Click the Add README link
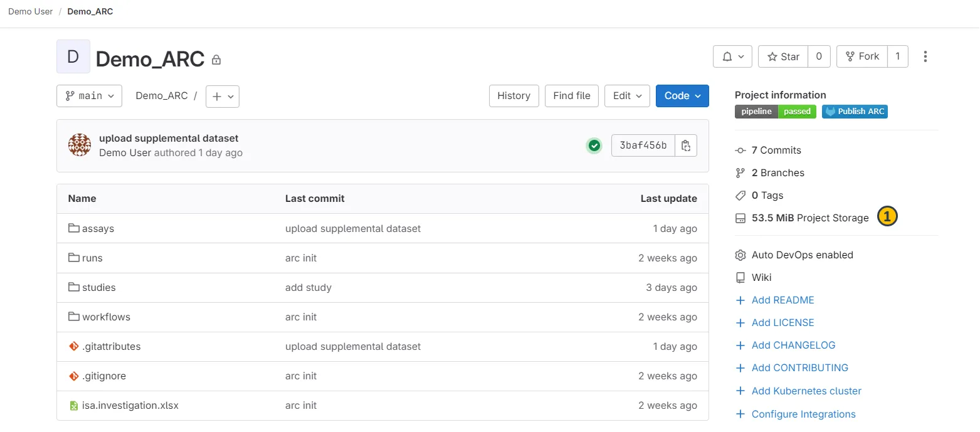This screenshot has width=980, height=432. tap(782, 300)
